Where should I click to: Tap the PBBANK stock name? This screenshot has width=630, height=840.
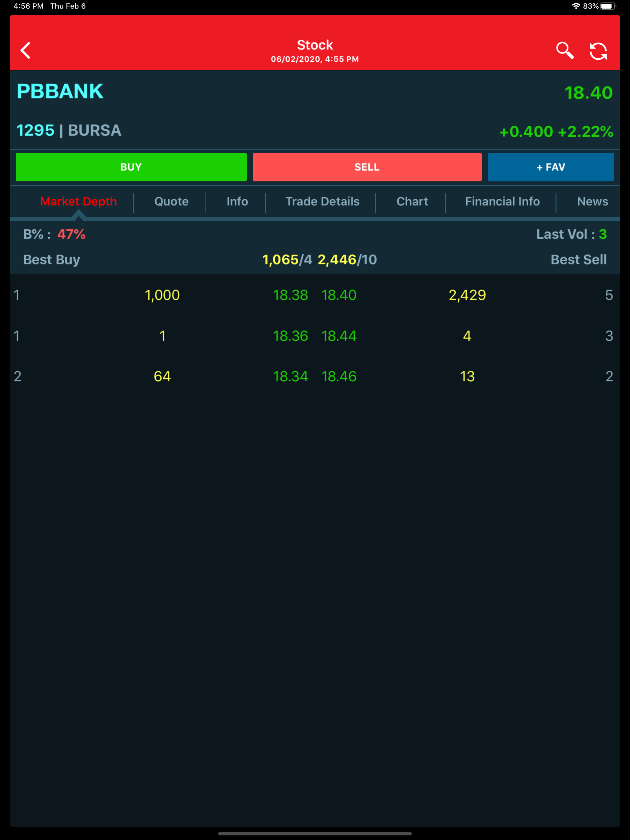coord(60,92)
